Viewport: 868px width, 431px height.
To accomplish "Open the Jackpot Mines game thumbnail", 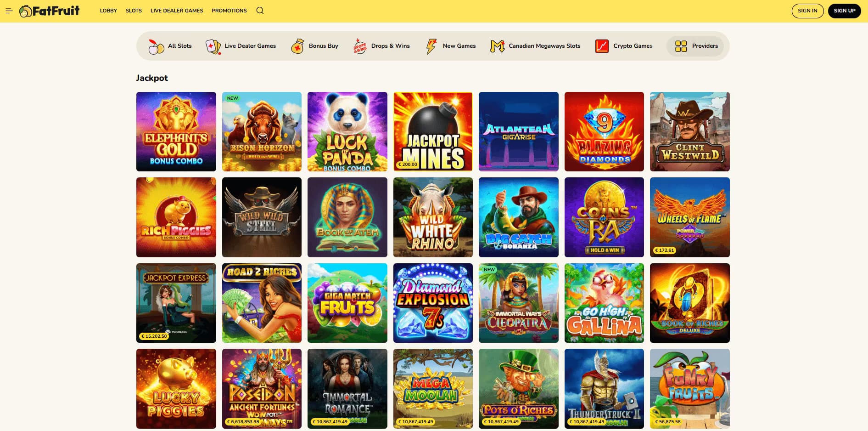I will click(433, 131).
